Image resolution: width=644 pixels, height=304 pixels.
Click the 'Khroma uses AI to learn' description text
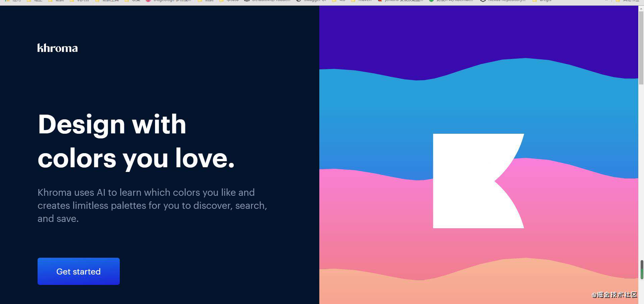(152, 205)
